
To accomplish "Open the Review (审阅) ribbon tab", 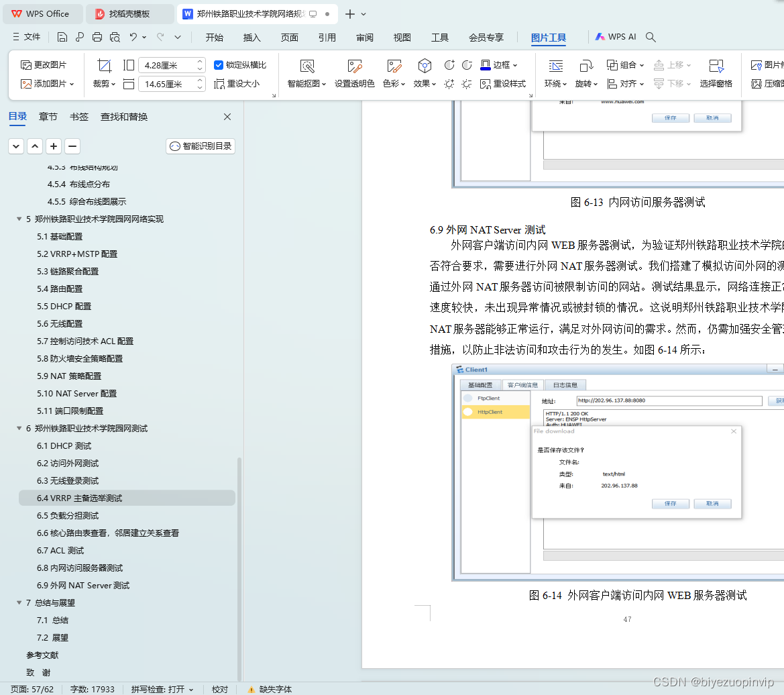I will pos(364,38).
